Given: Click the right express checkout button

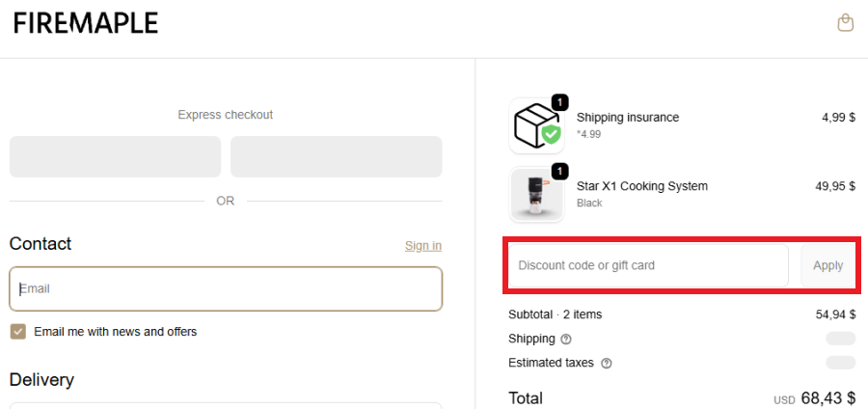Looking at the screenshot, I should [x=336, y=156].
